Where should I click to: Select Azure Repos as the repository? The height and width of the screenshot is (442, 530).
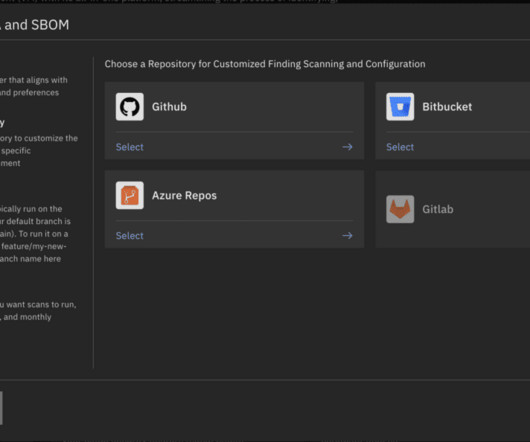click(129, 236)
